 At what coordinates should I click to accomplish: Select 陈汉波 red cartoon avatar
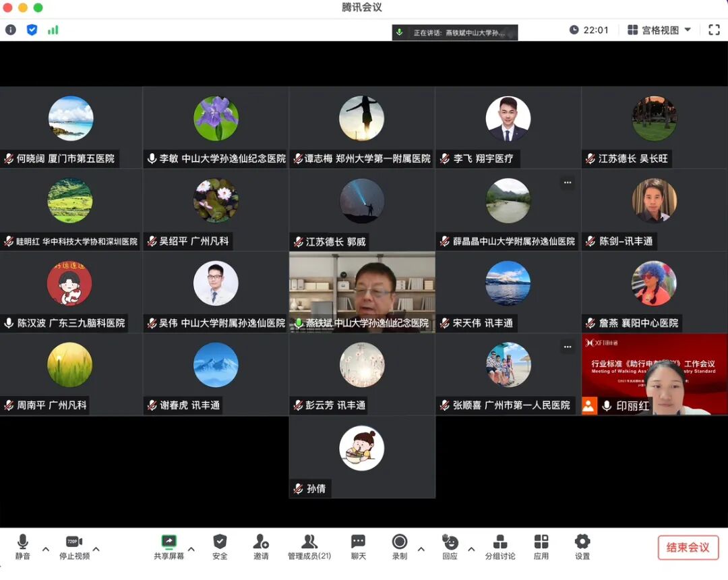tap(69, 283)
